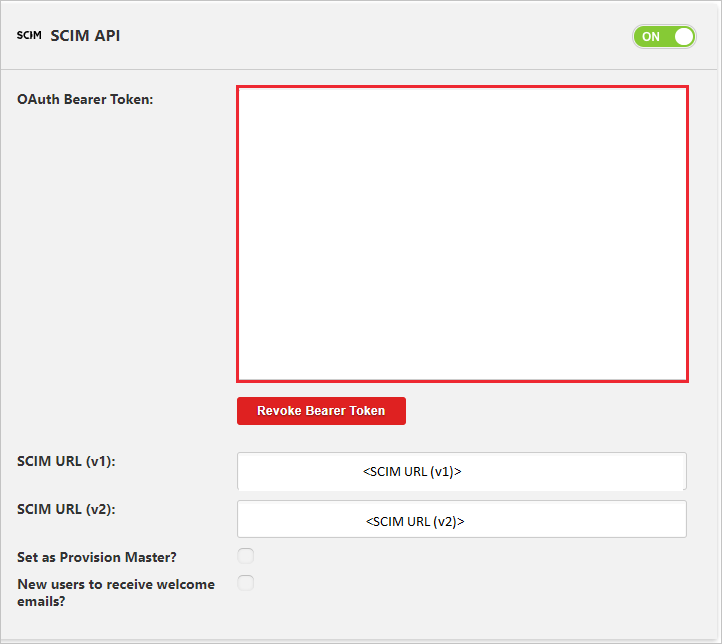Enable welcome emails for new users

245,583
